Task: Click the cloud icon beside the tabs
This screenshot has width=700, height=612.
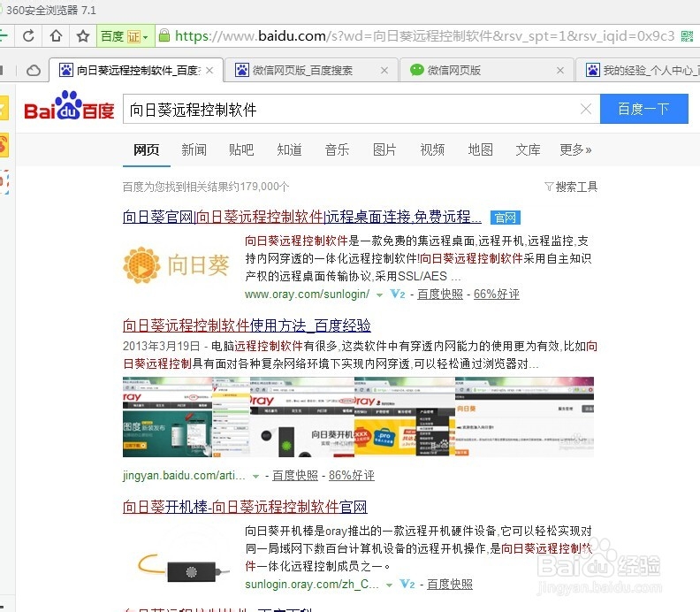Action: point(33,71)
